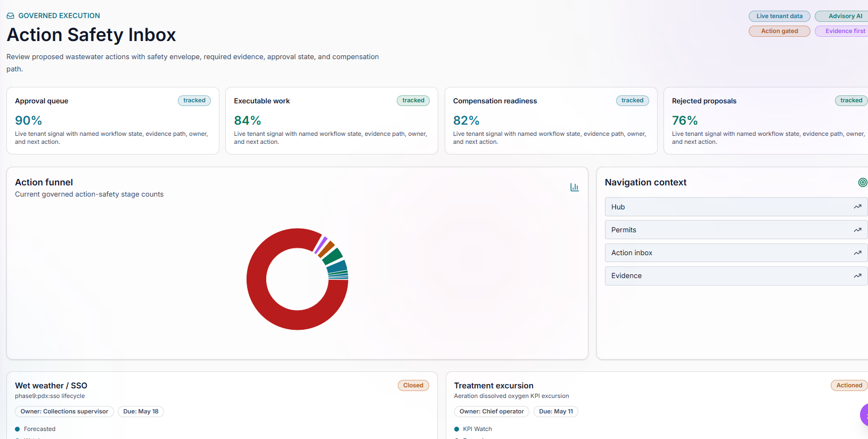The image size is (868, 439).
Task: Click the 84% Executable work value
Action: pyautogui.click(x=248, y=120)
